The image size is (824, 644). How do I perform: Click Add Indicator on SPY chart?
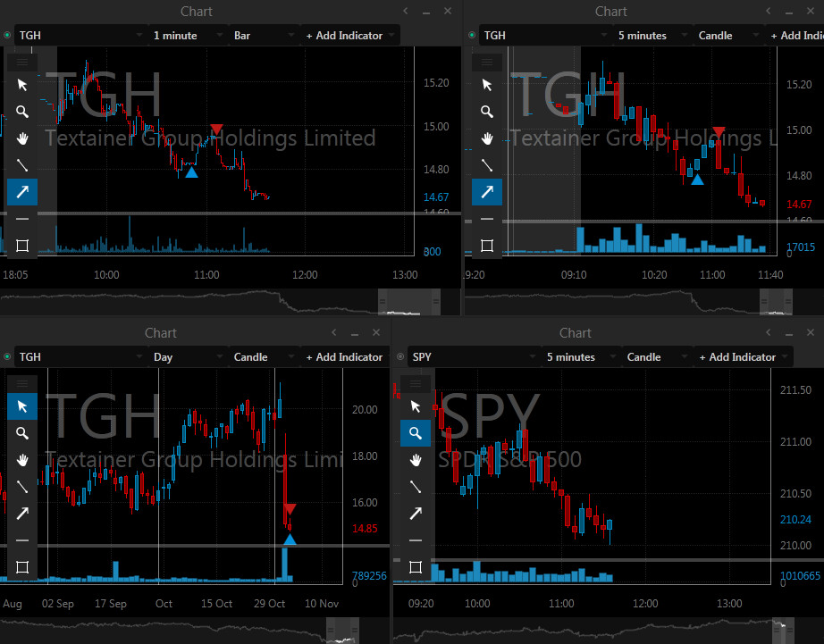(743, 356)
